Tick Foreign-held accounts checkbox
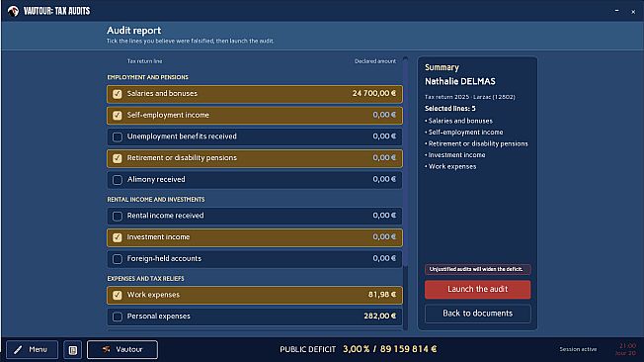The width and height of the screenshot is (644, 362). tap(118, 259)
